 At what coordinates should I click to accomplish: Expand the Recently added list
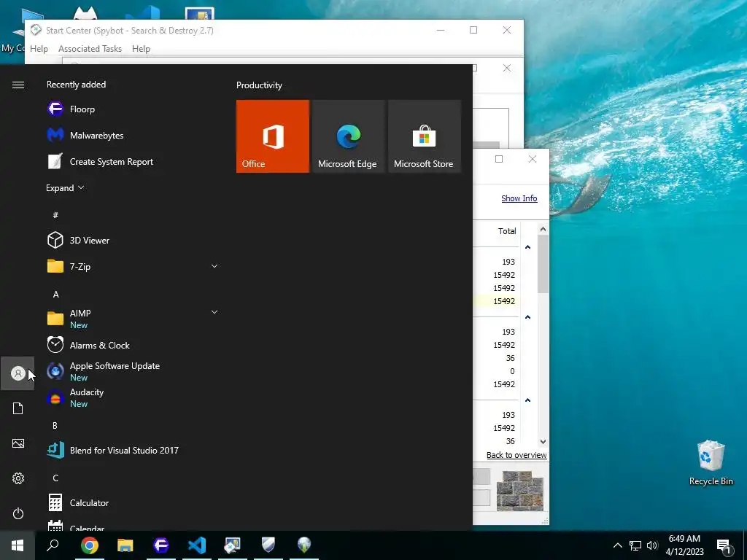65,187
